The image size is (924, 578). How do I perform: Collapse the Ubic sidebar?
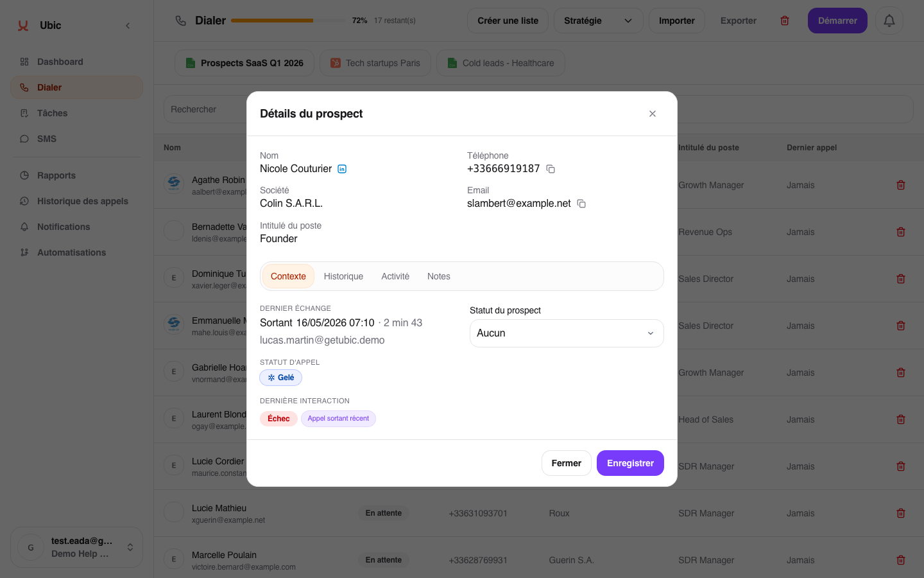pos(128,26)
